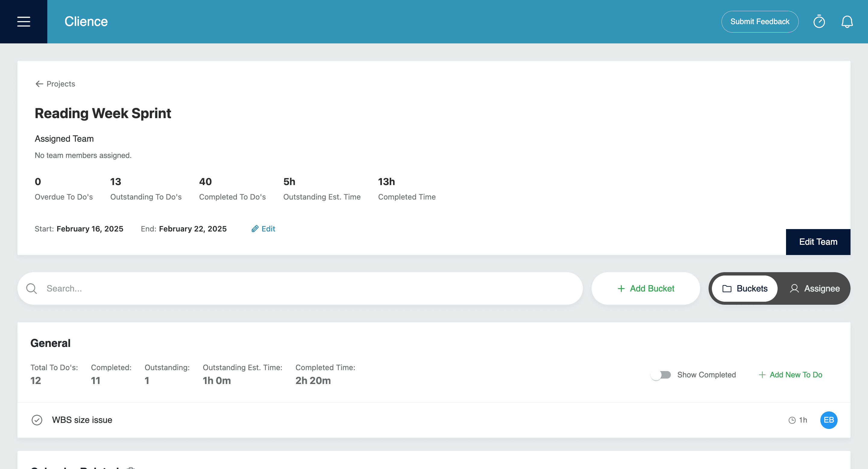
Task: Select the Buckets grouping option
Action: (x=744, y=288)
